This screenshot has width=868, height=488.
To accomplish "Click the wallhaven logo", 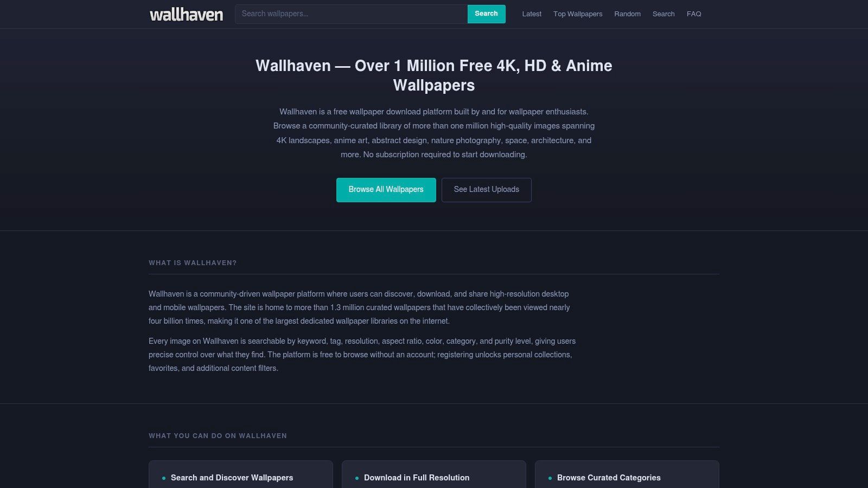I will pos(186,14).
